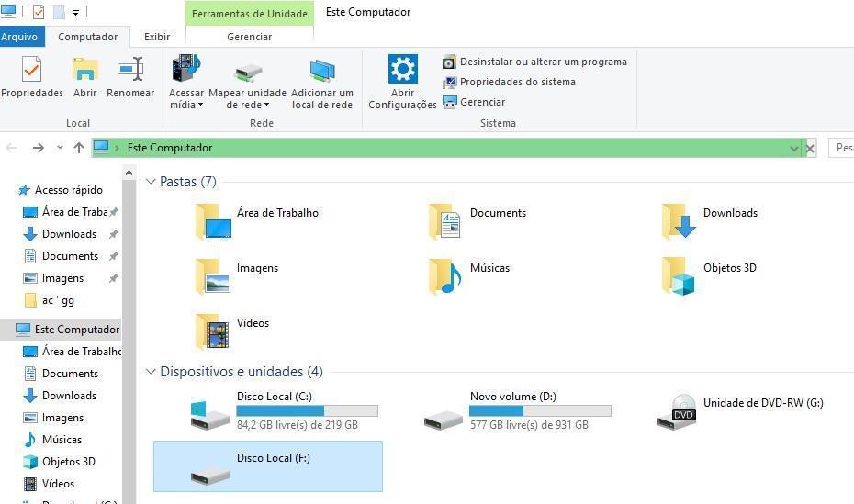Click the Propriedades ribbon icon
854x504 pixels.
(31, 70)
